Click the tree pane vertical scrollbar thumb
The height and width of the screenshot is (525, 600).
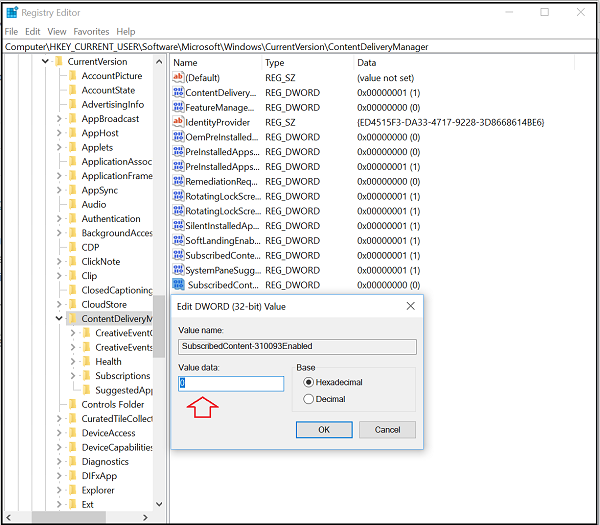pos(159,326)
